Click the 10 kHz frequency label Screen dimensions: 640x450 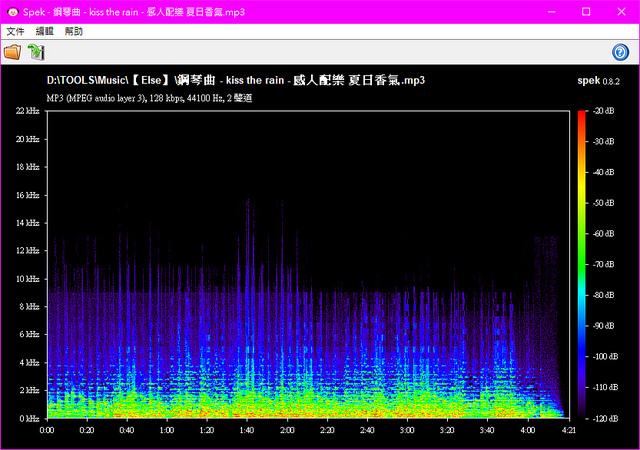[x=27, y=278]
